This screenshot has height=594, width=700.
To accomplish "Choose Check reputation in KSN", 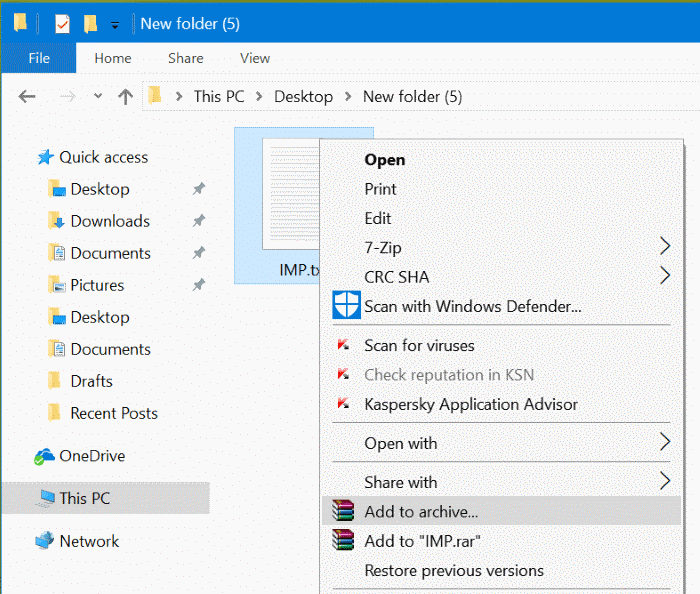I will coord(501,375).
